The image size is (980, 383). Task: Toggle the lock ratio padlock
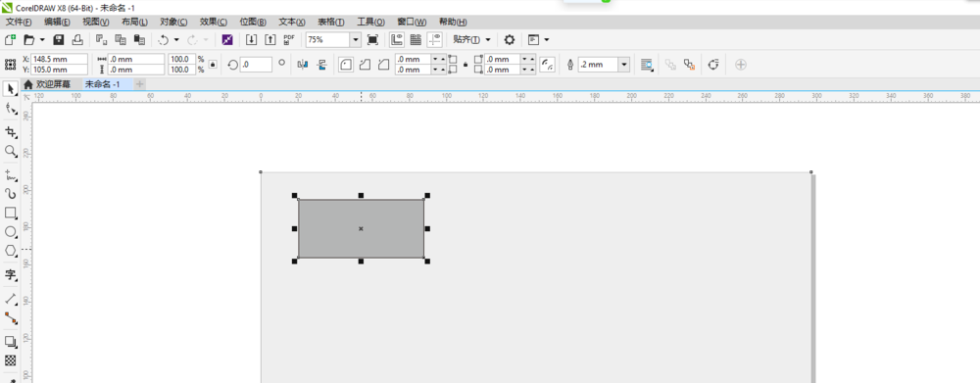[x=213, y=65]
